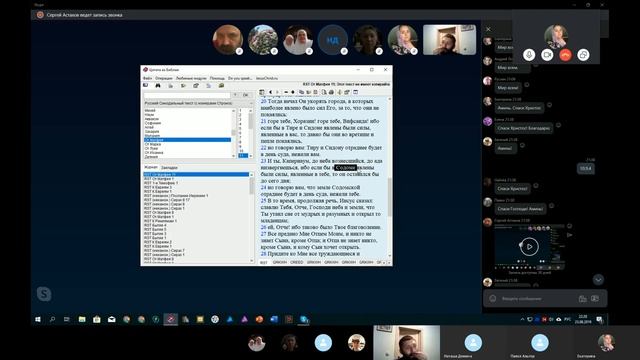640x360 pixels.
Task: Open the Windows notification center
Action: (x=599, y=320)
